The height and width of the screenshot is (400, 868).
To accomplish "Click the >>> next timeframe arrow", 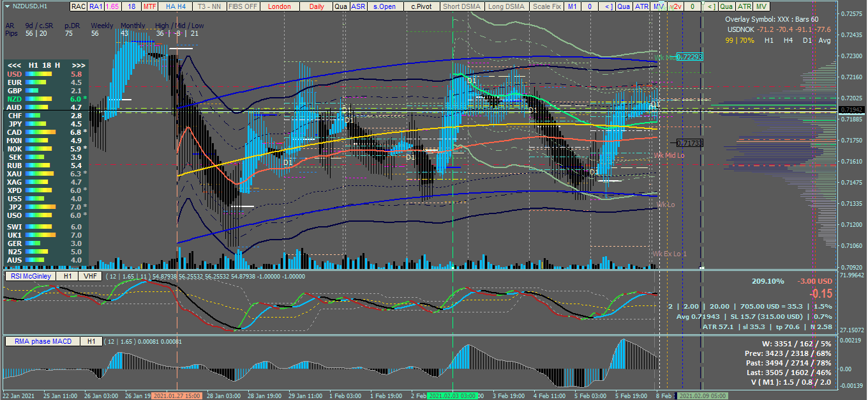I will 79,65.
